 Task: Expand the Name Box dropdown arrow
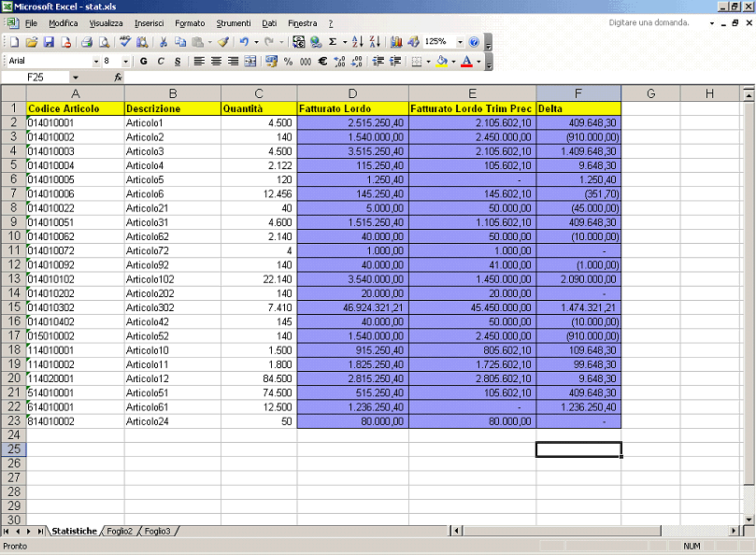75,78
